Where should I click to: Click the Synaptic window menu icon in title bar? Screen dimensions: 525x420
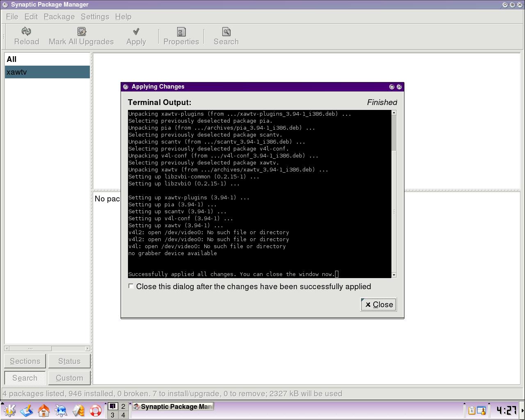(5, 5)
